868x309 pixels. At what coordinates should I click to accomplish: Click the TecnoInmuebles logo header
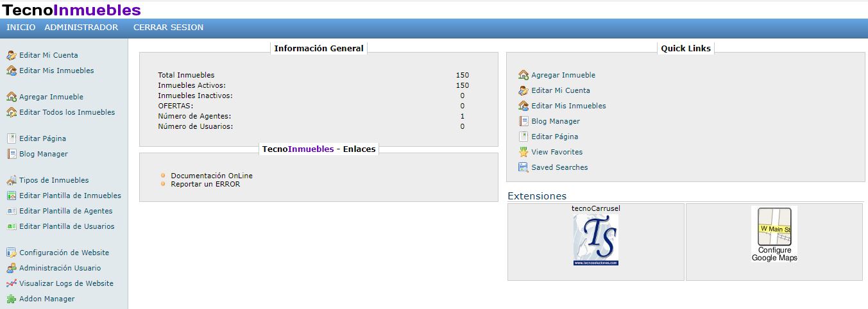(x=72, y=10)
